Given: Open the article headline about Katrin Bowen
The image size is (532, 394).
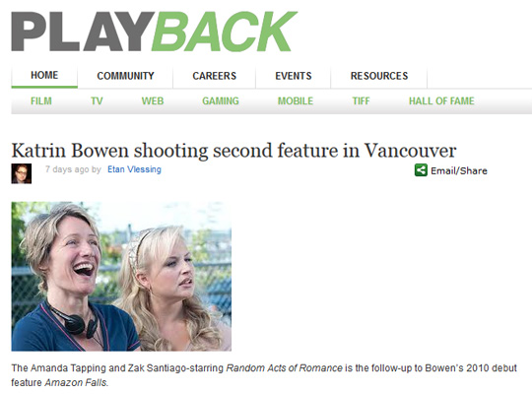Looking at the screenshot, I should click(x=233, y=151).
